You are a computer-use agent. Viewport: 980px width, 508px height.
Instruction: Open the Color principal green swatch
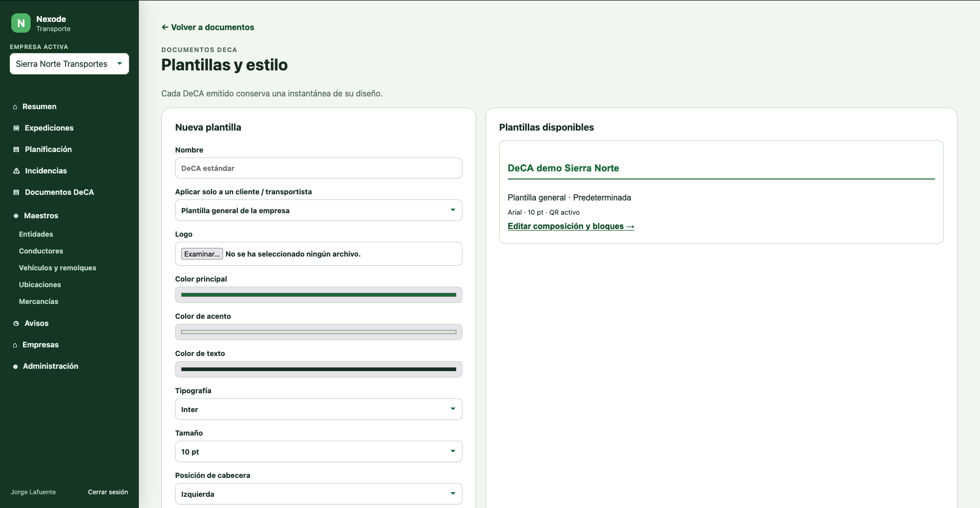(318, 295)
